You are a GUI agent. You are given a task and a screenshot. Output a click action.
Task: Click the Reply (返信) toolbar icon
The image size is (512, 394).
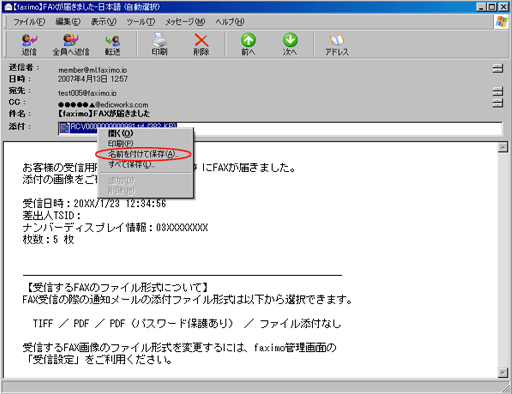(x=29, y=44)
